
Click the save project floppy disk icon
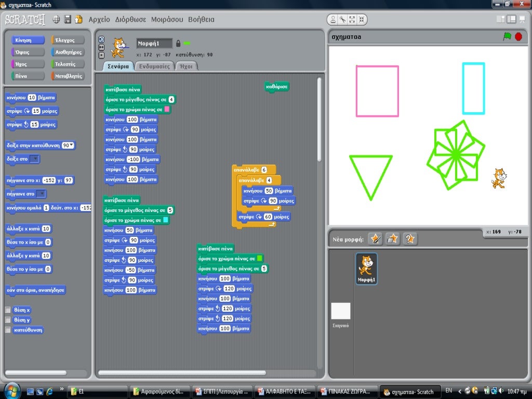[68, 20]
